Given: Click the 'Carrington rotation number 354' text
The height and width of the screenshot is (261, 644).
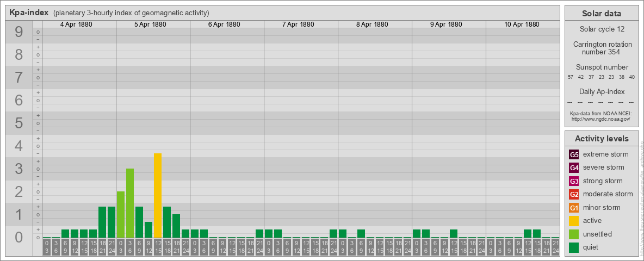Looking at the screenshot, I should [x=603, y=48].
